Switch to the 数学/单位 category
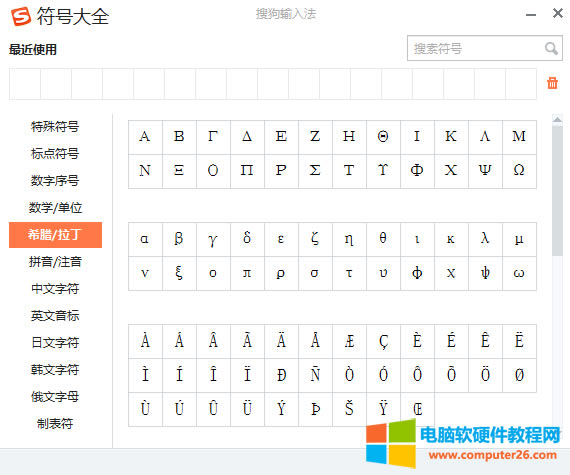The width and height of the screenshot is (570, 475). tap(55, 208)
